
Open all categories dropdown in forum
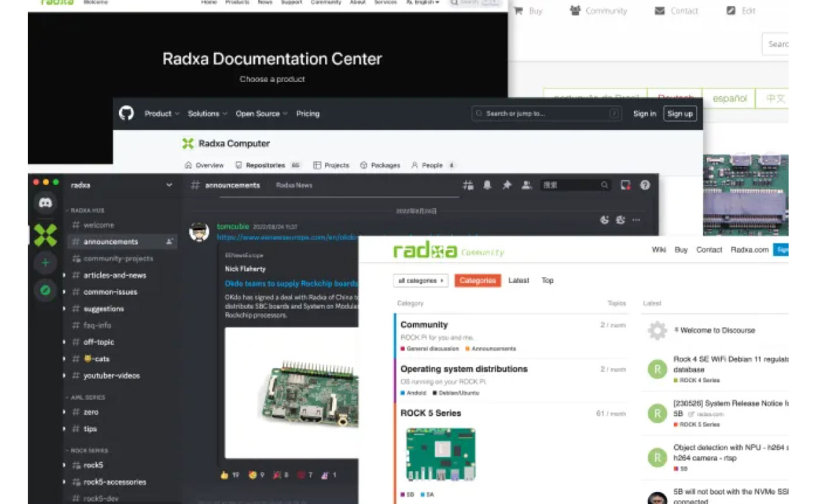(x=421, y=281)
